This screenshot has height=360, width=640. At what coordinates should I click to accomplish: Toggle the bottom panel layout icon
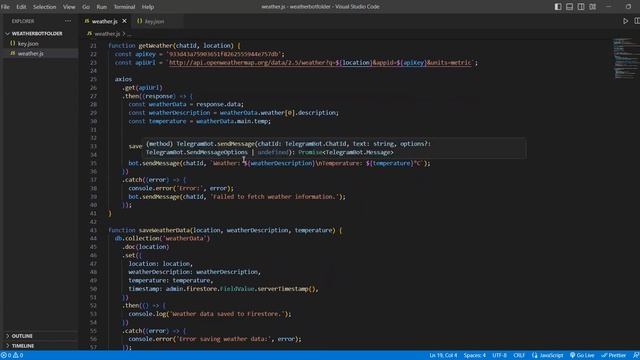tap(569, 7)
